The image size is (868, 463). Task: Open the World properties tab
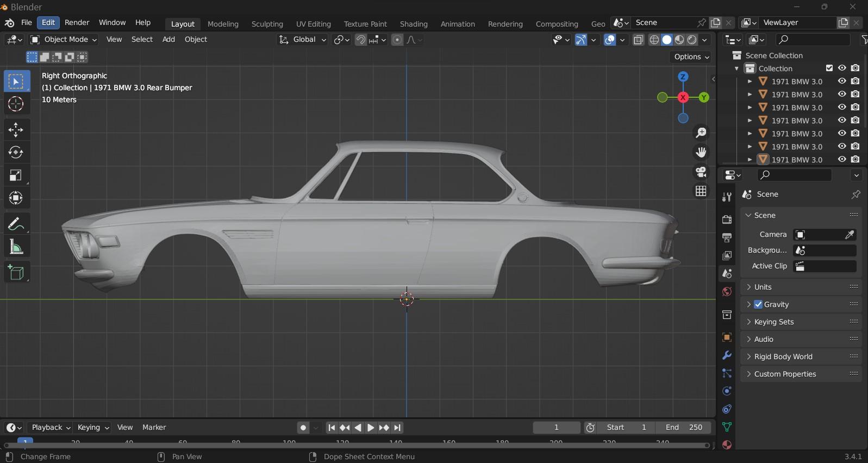click(727, 292)
